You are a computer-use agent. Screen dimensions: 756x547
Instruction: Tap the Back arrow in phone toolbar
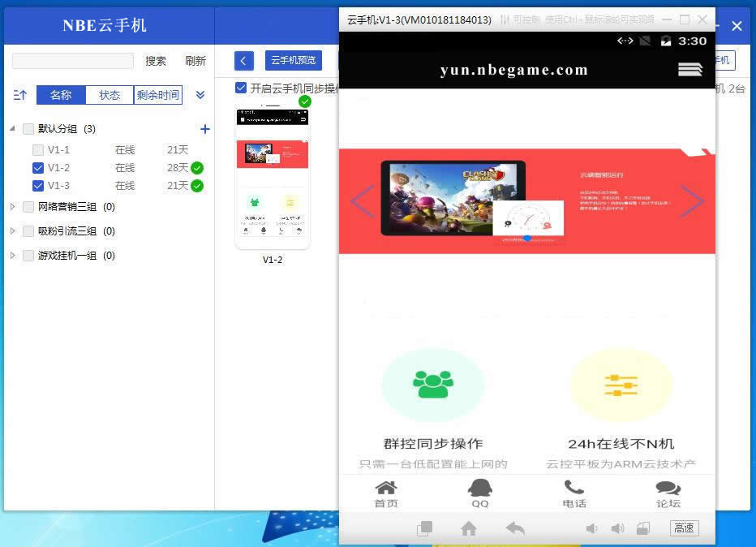click(x=515, y=528)
